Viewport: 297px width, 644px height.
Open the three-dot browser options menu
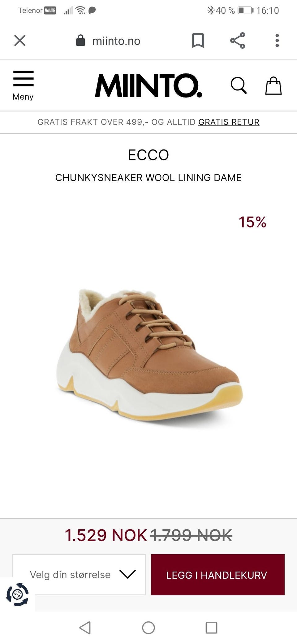click(277, 41)
